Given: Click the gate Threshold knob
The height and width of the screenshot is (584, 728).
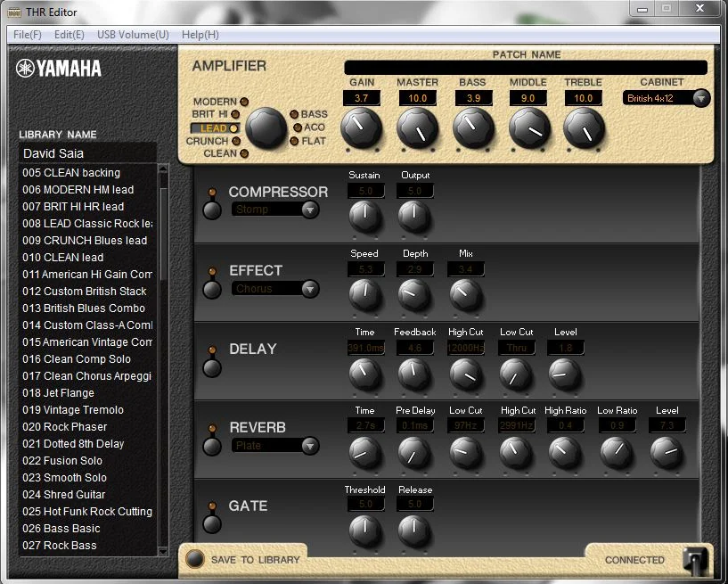Looking at the screenshot, I should point(365,531).
